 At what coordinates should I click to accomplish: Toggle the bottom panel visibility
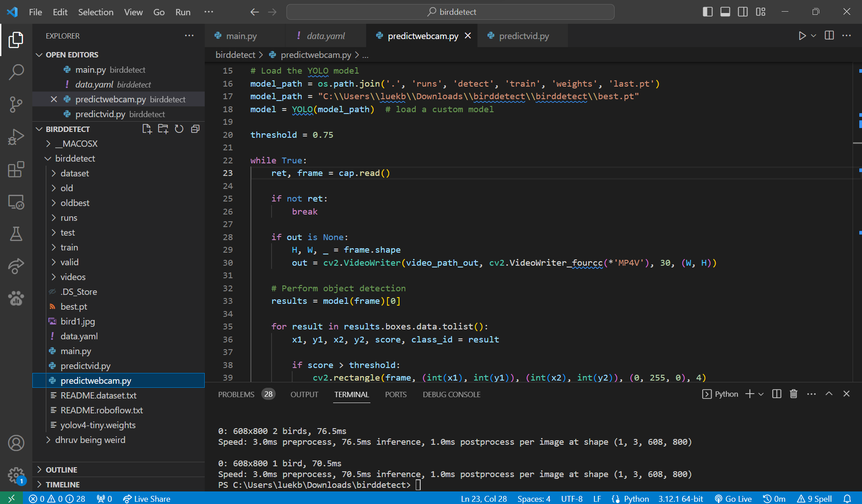pyautogui.click(x=725, y=12)
